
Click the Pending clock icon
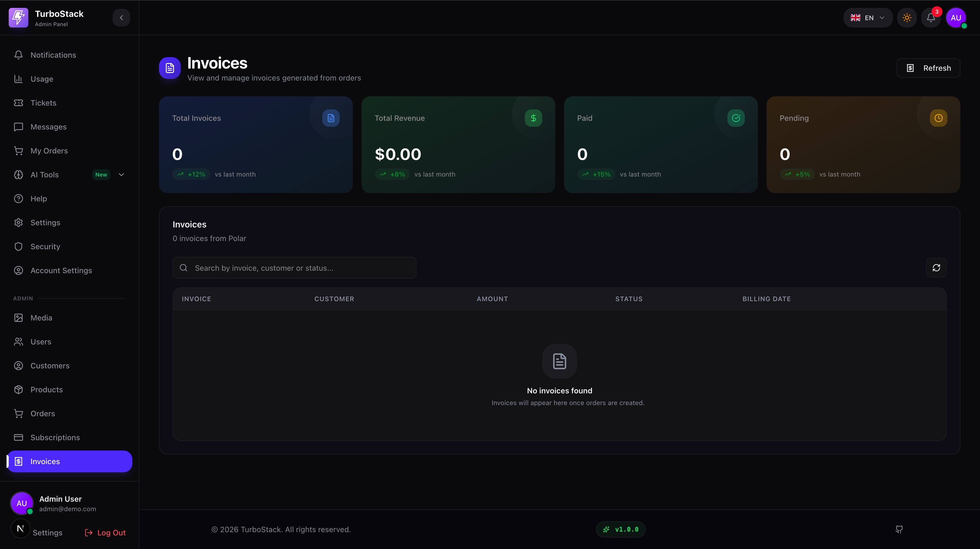tap(938, 118)
